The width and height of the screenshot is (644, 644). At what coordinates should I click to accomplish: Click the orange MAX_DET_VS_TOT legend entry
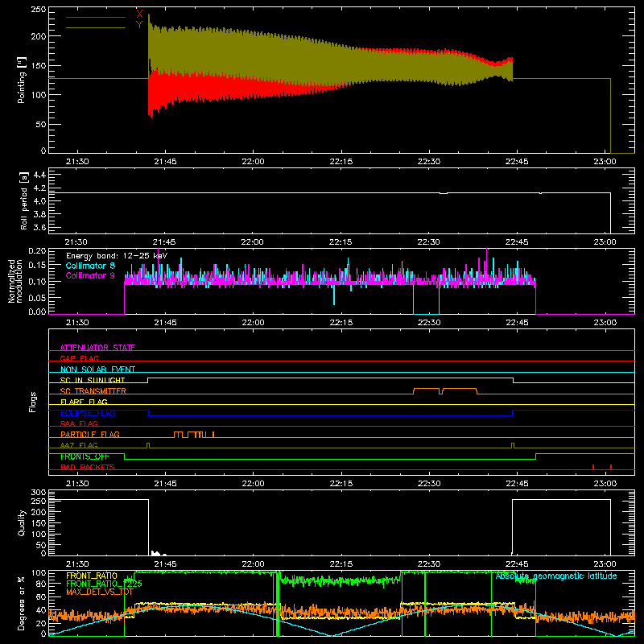(99, 592)
